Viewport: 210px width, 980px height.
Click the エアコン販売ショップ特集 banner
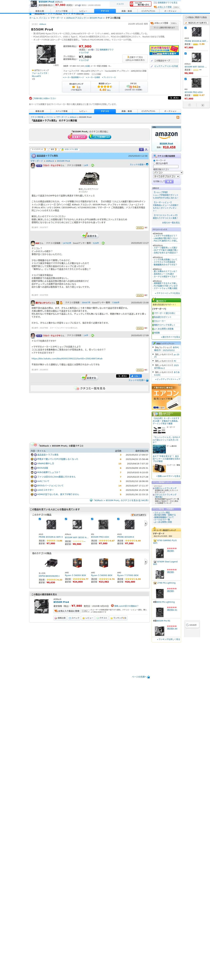tap(166, 397)
